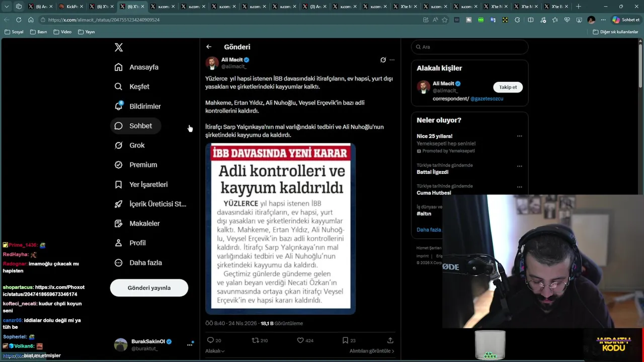The width and height of the screenshot is (644, 362).
Task: Open new browser tab
Action: (578, 7)
